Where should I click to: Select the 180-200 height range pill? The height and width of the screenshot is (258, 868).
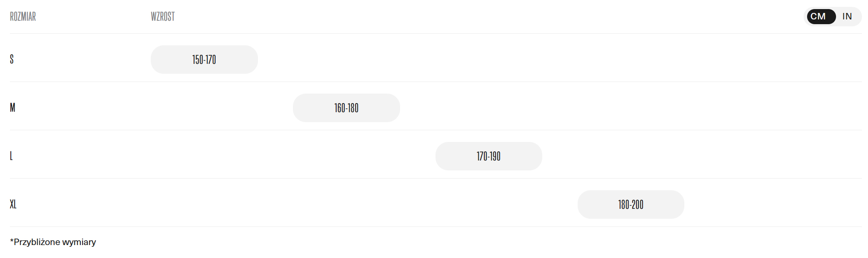[630, 205]
